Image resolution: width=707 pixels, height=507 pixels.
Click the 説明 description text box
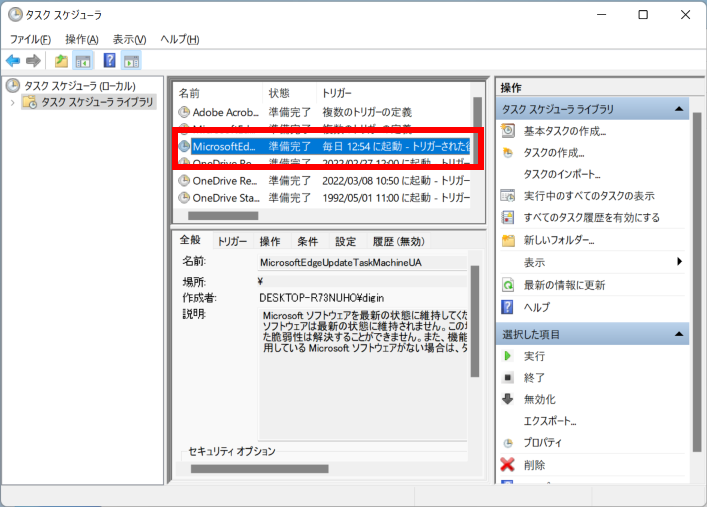point(363,374)
